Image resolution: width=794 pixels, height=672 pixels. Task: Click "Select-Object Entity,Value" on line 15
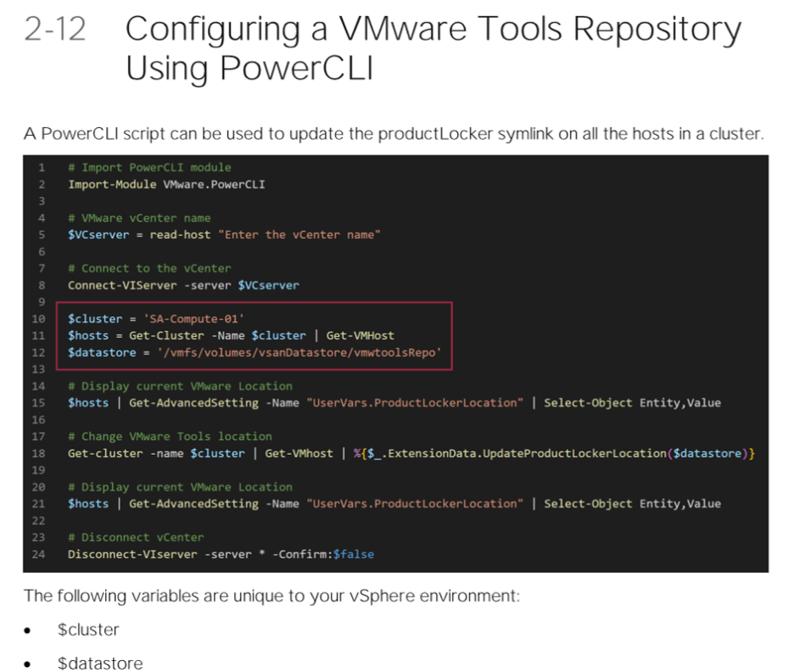coord(632,403)
